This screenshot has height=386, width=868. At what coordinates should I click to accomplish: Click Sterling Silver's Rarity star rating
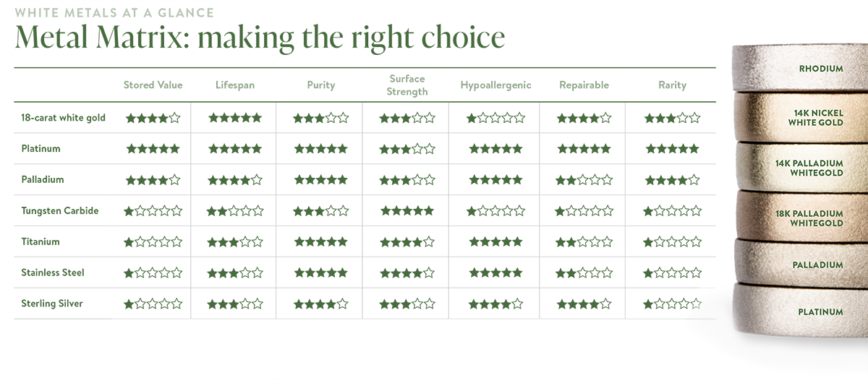(x=672, y=304)
